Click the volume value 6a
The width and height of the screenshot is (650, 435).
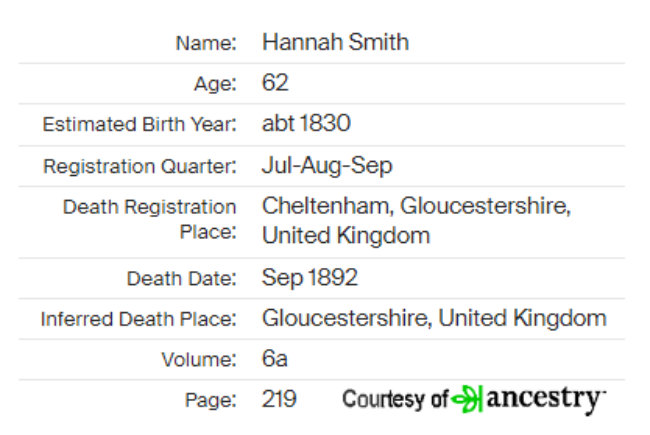point(274,359)
